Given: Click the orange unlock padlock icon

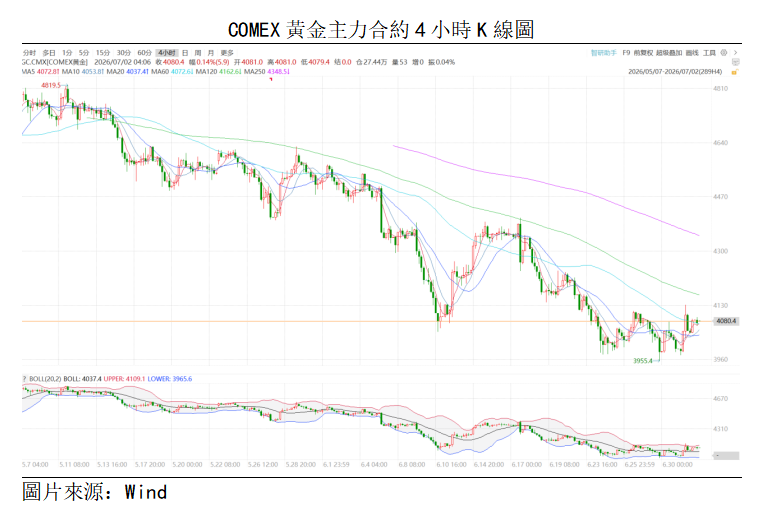Looking at the screenshot, I should [734, 72].
